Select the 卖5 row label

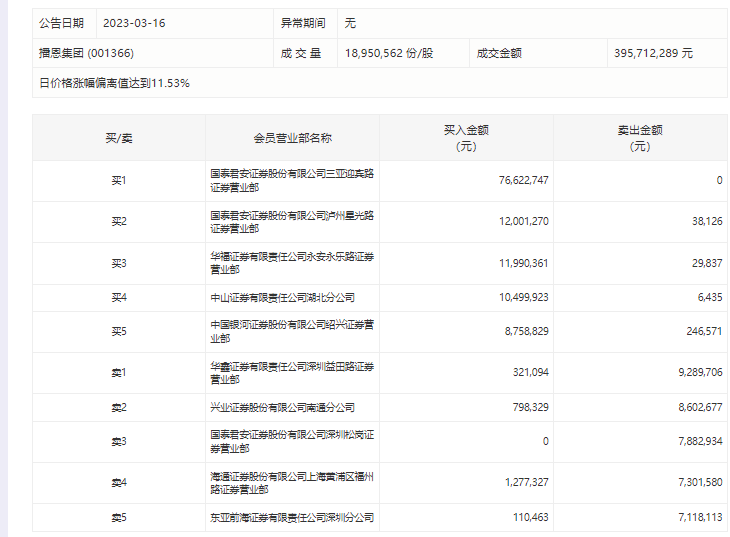click(x=119, y=517)
